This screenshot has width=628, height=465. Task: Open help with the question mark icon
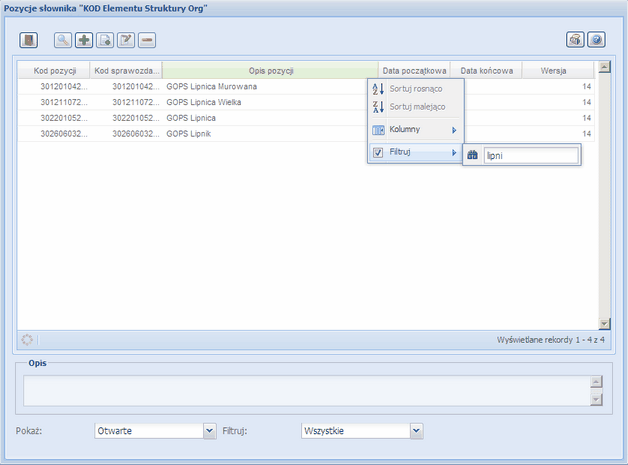pyautogui.click(x=596, y=40)
